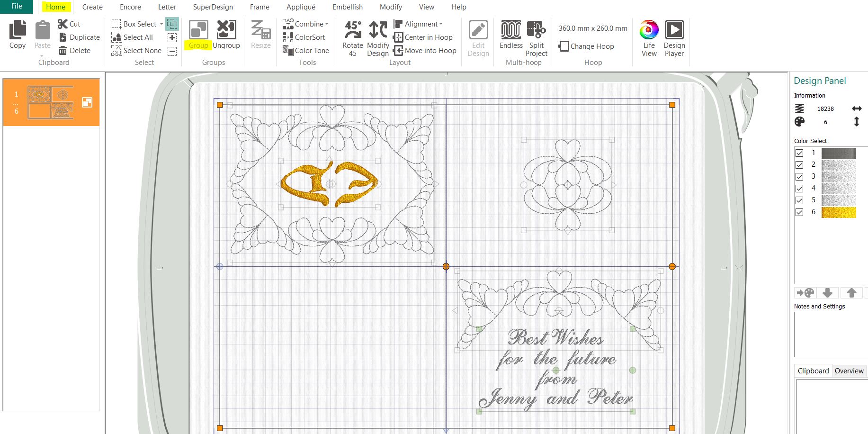Click Select All in the ribbon
The image size is (868, 434).
(x=132, y=37)
